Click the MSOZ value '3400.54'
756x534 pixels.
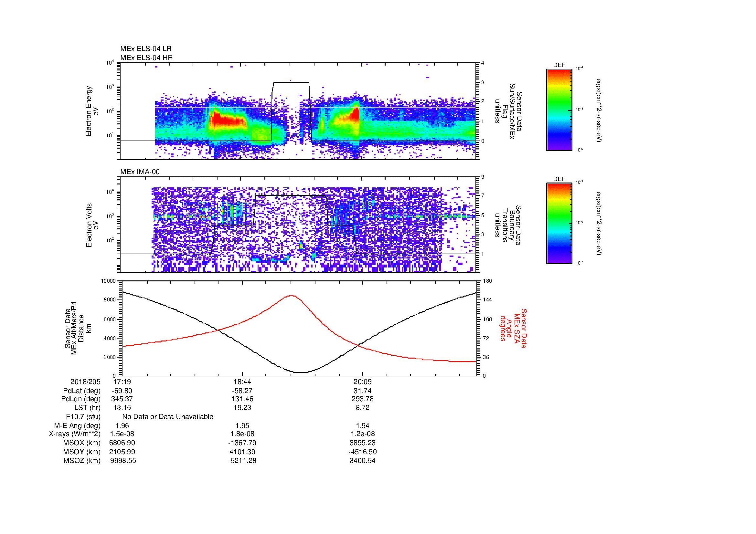(x=363, y=461)
